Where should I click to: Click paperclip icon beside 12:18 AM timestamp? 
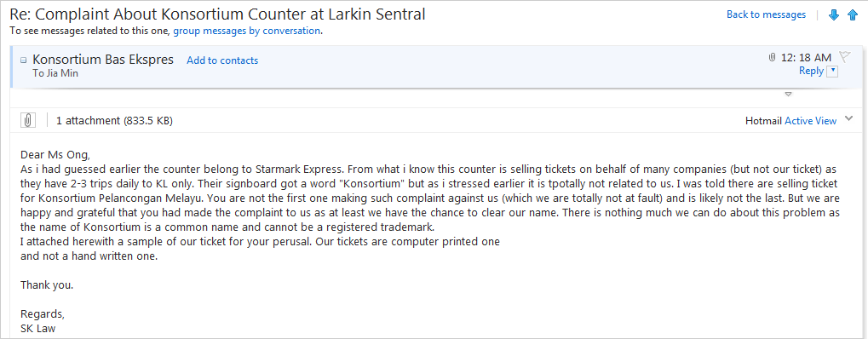773,58
